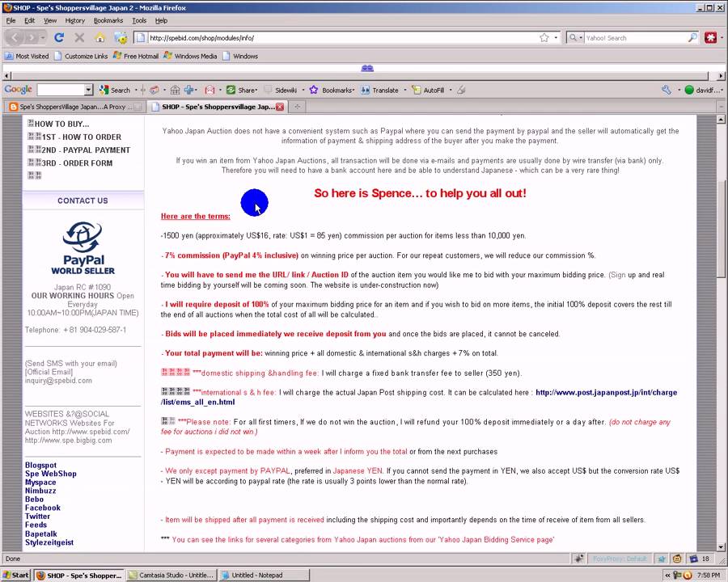The height and width of the screenshot is (582, 728).
Task: Expand the back/forward history dropdown arrow
Action: pyautogui.click(x=42, y=38)
